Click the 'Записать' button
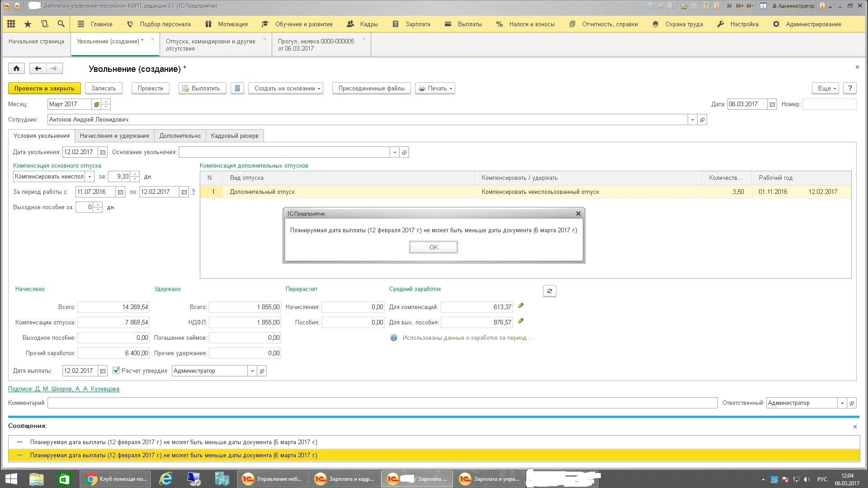868x488 pixels. (x=104, y=88)
